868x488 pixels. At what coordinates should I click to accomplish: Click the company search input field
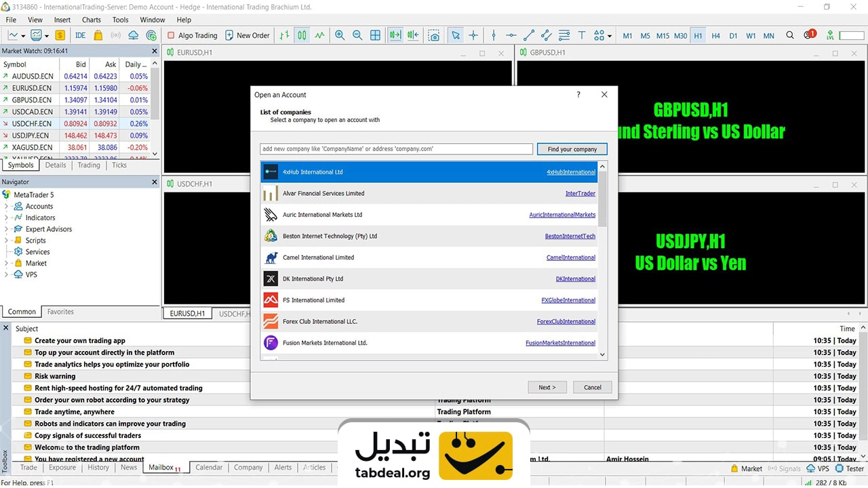396,149
